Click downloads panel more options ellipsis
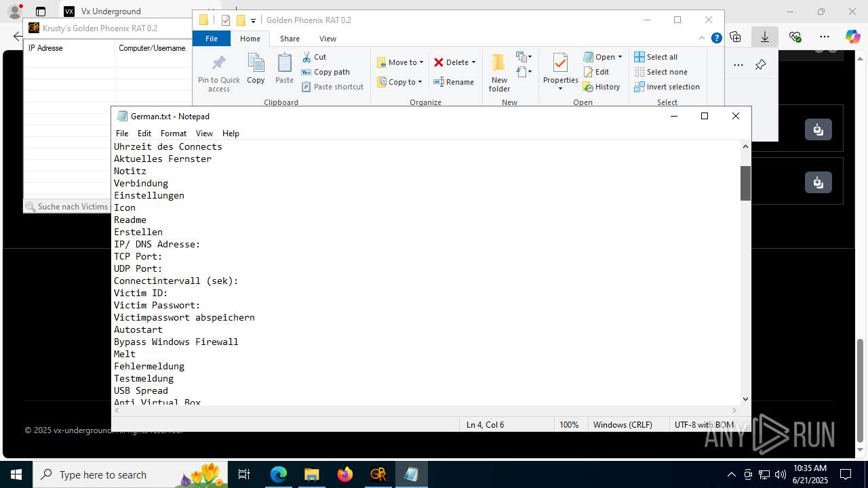This screenshot has height=488, width=868. [x=738, y=65]
